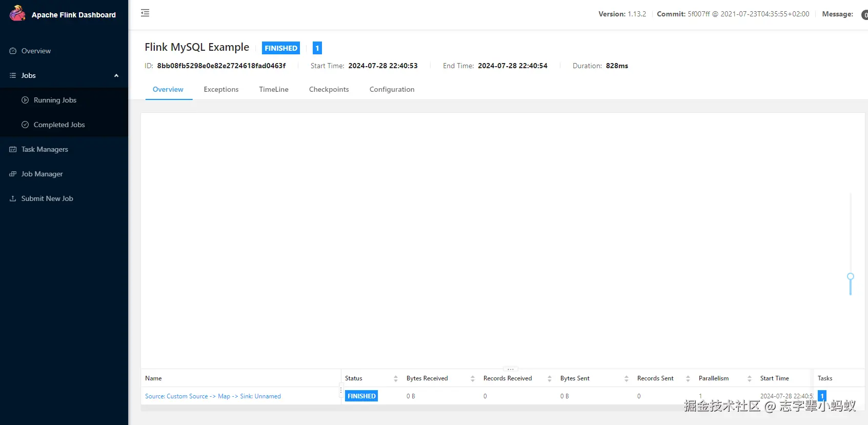Switch to the Configuration tab

point(392,89)
